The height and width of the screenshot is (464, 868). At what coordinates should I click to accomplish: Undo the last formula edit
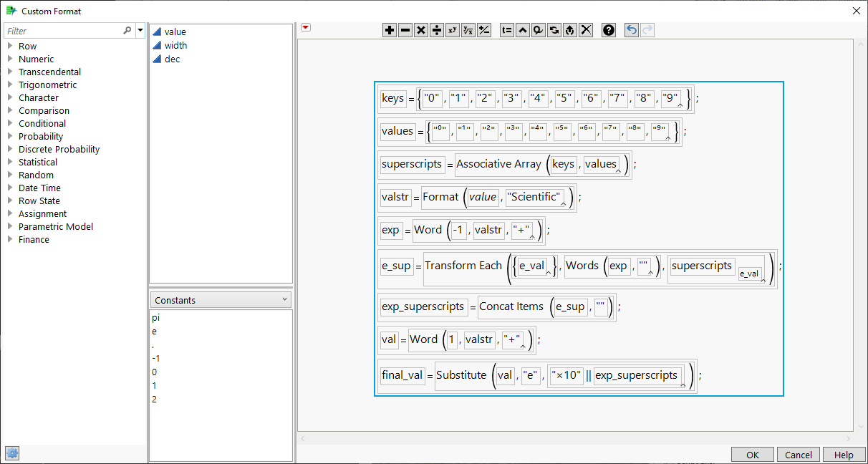point(630,30)
